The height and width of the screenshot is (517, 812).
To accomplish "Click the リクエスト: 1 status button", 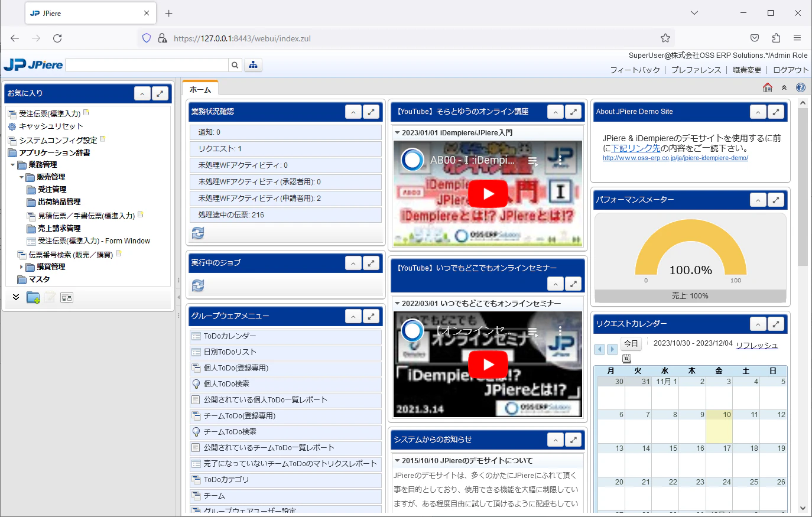I will point(286,149).
